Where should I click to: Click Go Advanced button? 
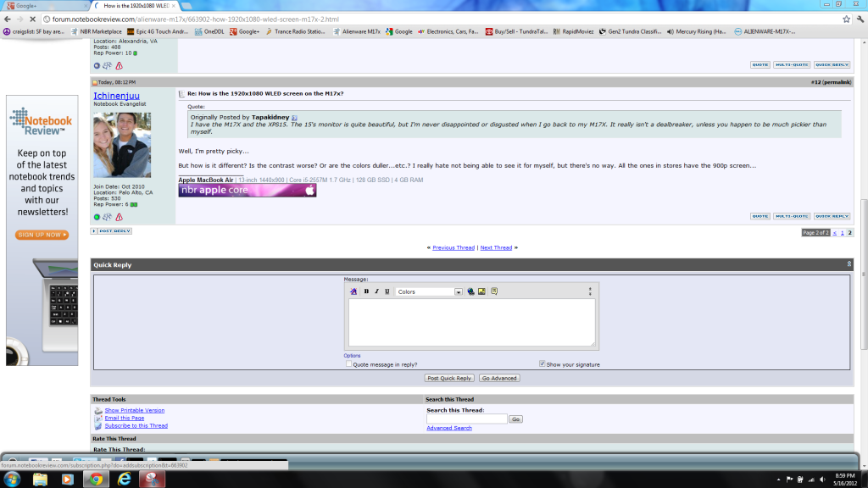click(x=499, y=379)
